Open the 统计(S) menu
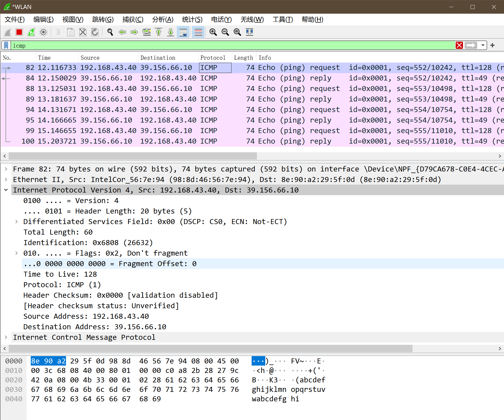 point(192,19)
